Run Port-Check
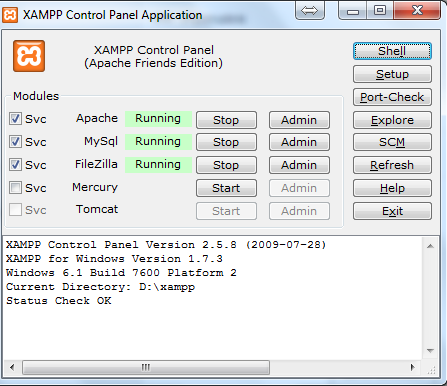Viewport: 447px width, 386px height. click(392, 97)
